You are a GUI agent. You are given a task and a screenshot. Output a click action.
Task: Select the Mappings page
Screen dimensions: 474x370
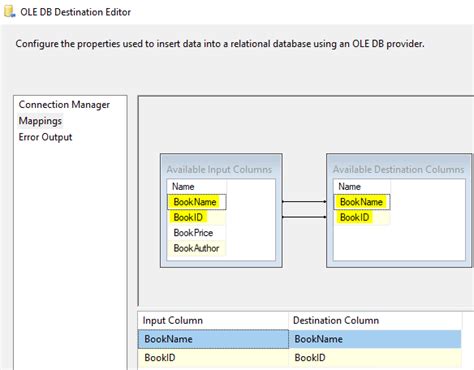pyautogui.click(x=40, y=121)
